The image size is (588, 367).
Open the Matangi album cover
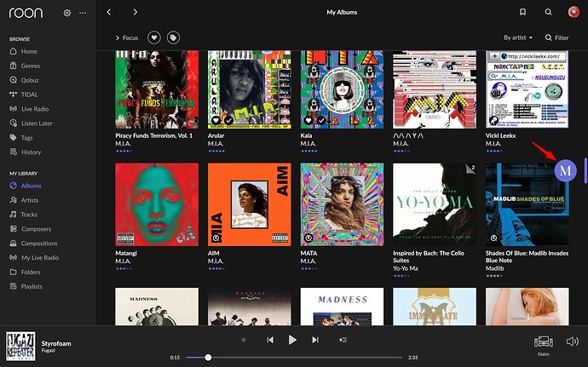[157, 204]
